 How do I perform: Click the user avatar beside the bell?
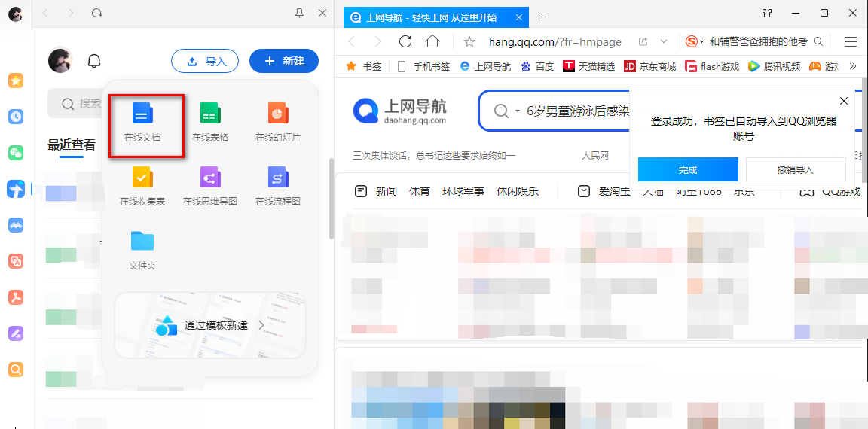(x=60, y=61)
